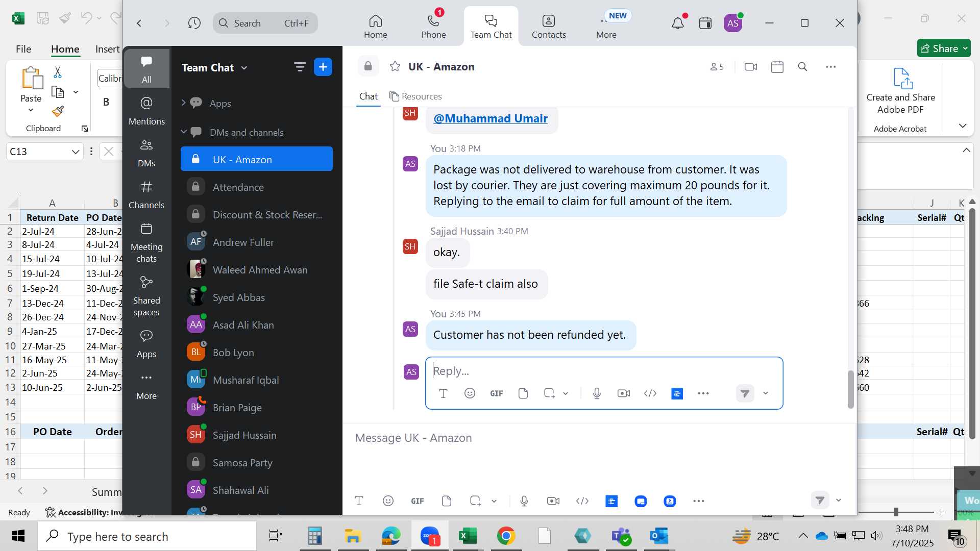The height and width of the screenshot is (551, 980).
Task: Switch to Contacts tab
Action: [x=549, y=27]
